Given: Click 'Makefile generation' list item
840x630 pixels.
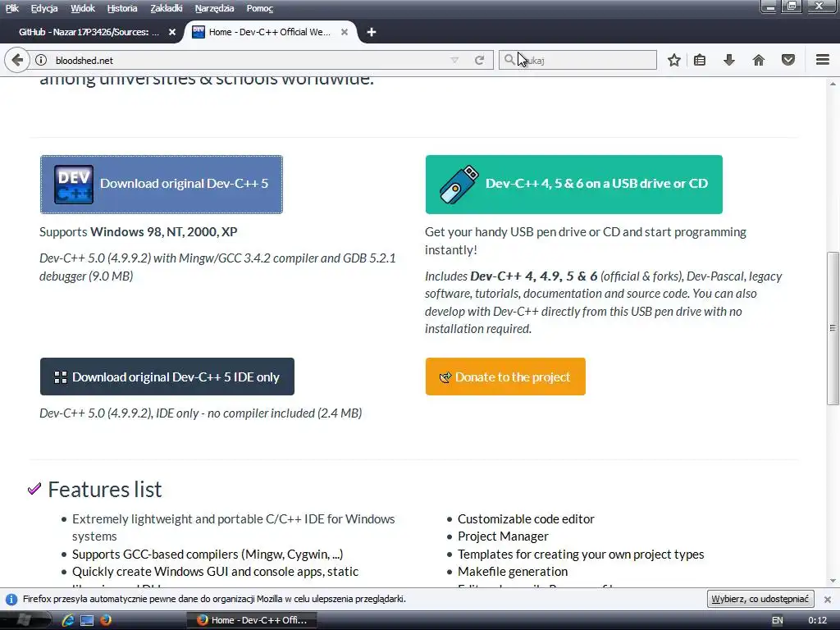Looking at the screenshot, I should (513, 572).
